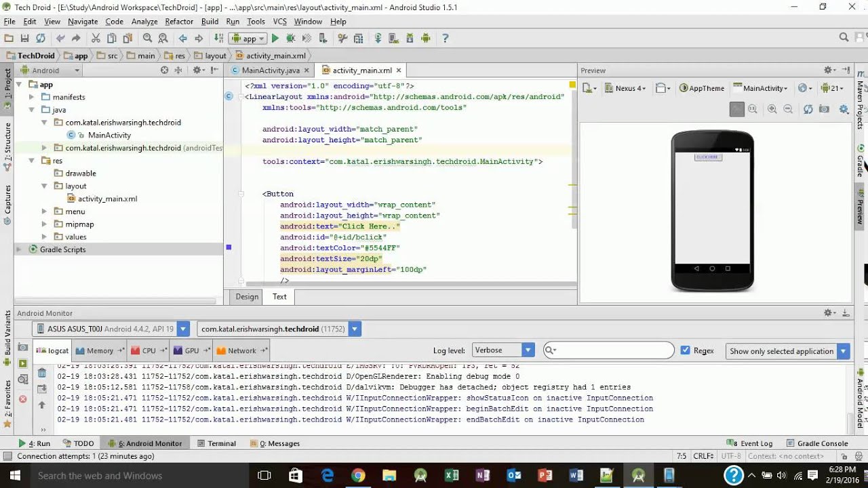
Task: Select AppTheme in the preview toolbar
Action: pos(703,88)
